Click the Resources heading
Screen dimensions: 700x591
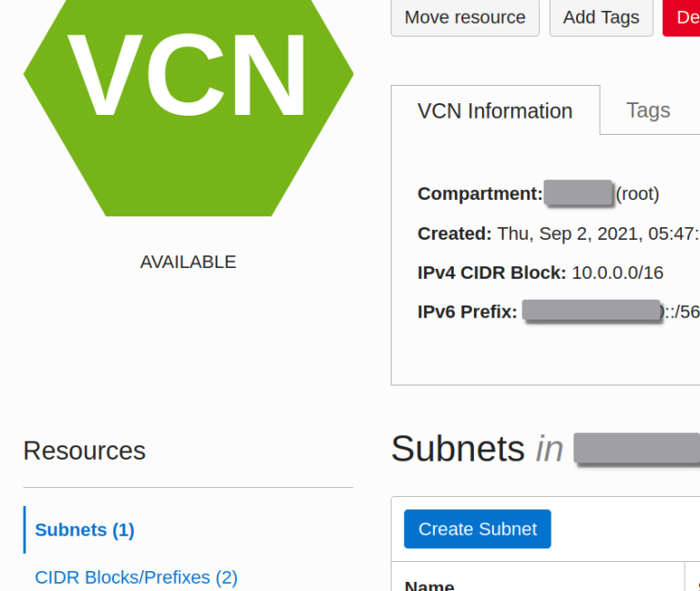tap(85, 451)
